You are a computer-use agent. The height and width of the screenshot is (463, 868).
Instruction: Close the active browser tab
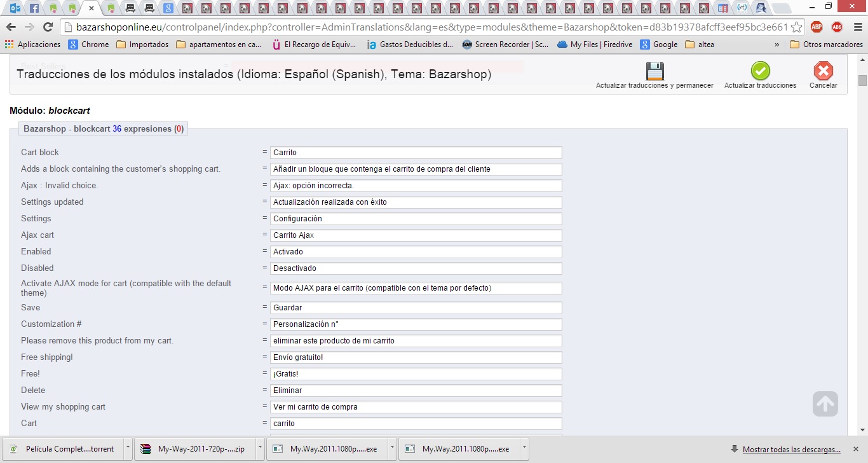point(92,8)
